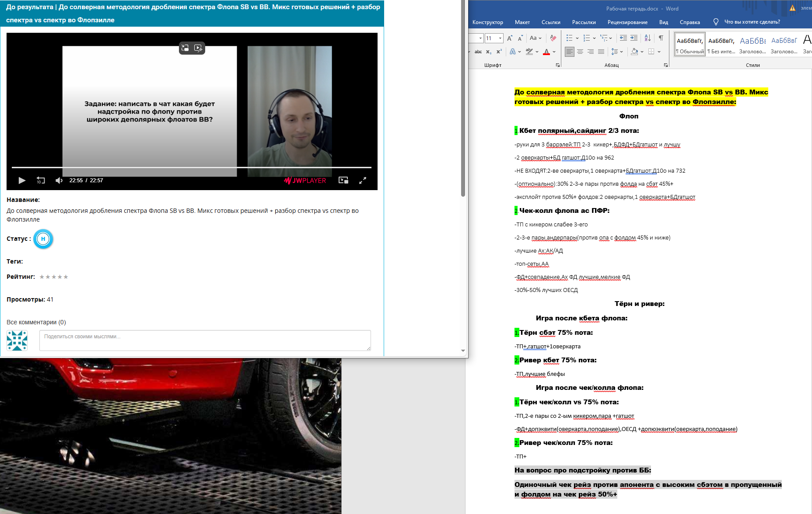The height and width of the screenshot is (514, 812).
Task: Align paragraph to the right
Action: 591,52
